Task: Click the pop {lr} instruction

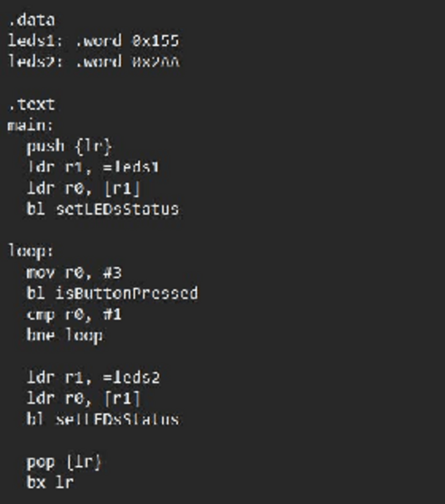Action: [64, 461]
